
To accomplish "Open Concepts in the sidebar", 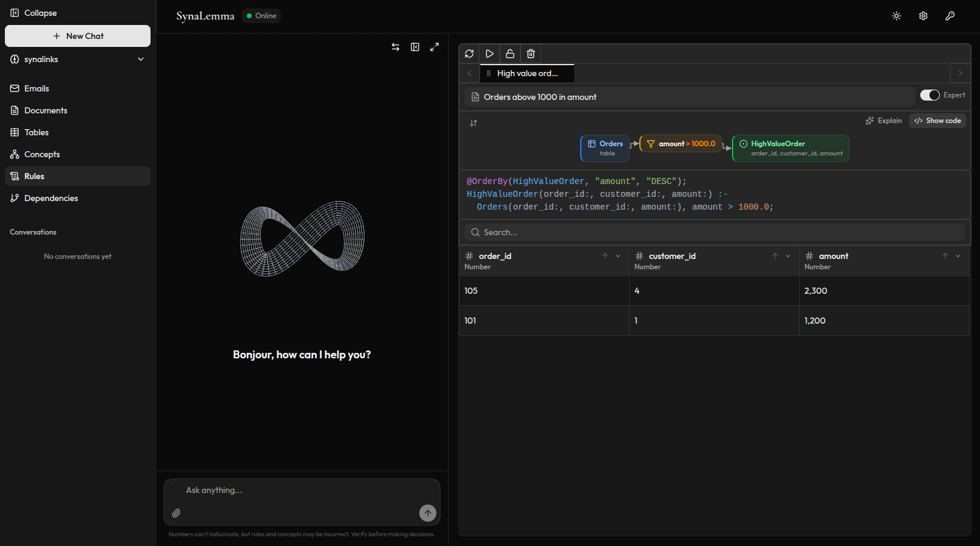I will click(x=77, y=154).
